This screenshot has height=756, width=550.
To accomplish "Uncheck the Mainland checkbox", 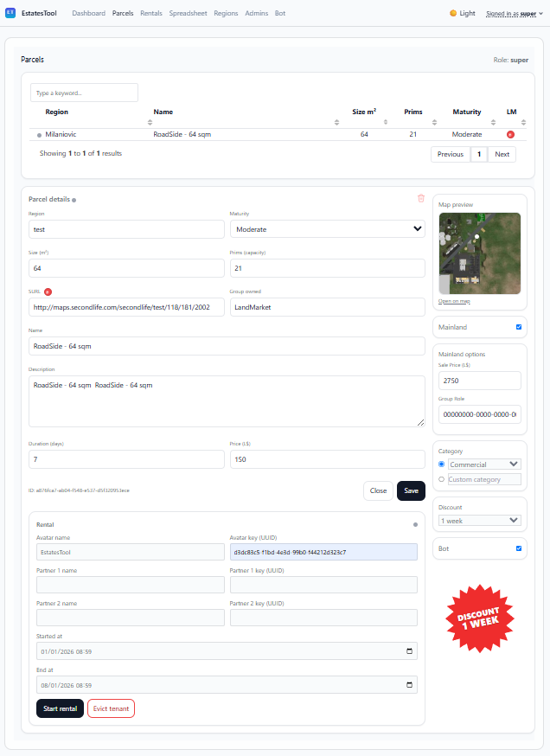I will 519,327.
